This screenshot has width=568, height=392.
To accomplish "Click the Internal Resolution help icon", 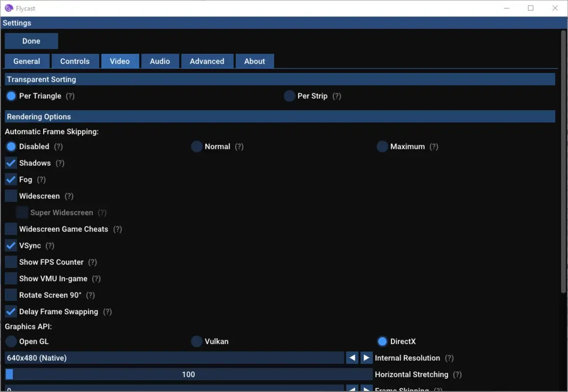I will click(449, 358).
